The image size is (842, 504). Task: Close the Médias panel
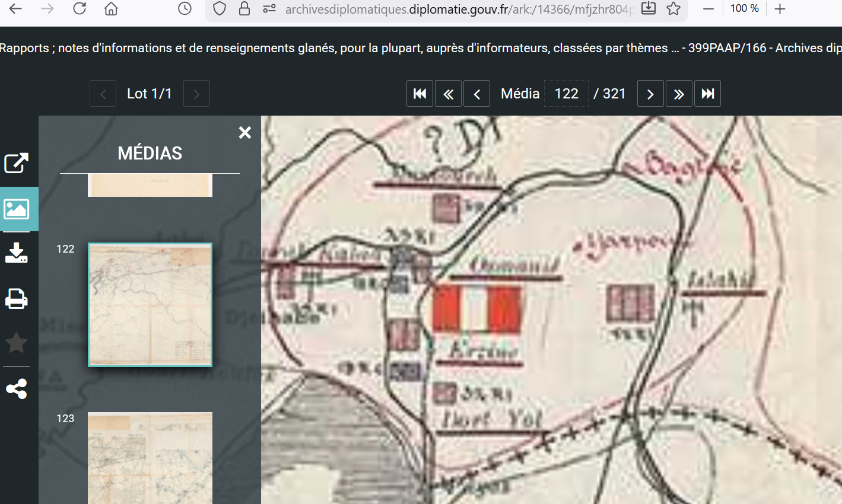click(x=244, y=133)
